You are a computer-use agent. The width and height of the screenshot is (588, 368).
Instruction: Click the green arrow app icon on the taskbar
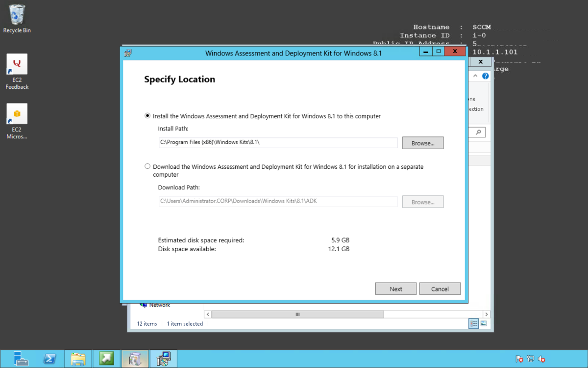pyautogui.click(x=106, y=359)
